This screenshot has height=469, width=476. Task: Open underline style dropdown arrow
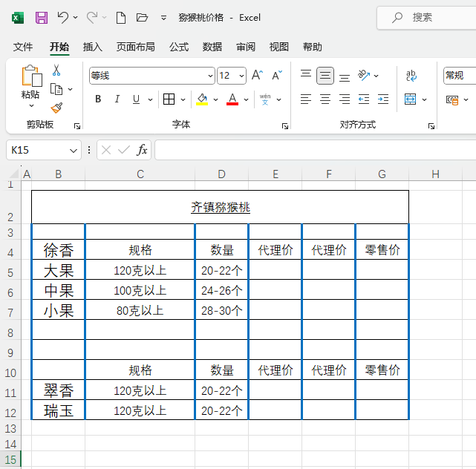150,99
